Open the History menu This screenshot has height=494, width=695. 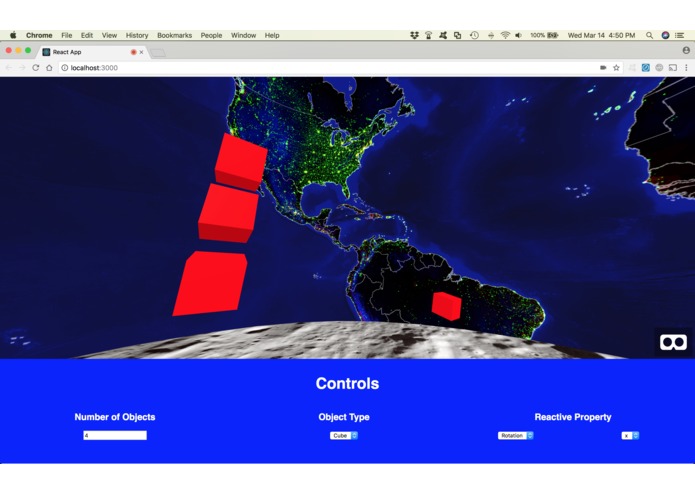pos(137,35)
